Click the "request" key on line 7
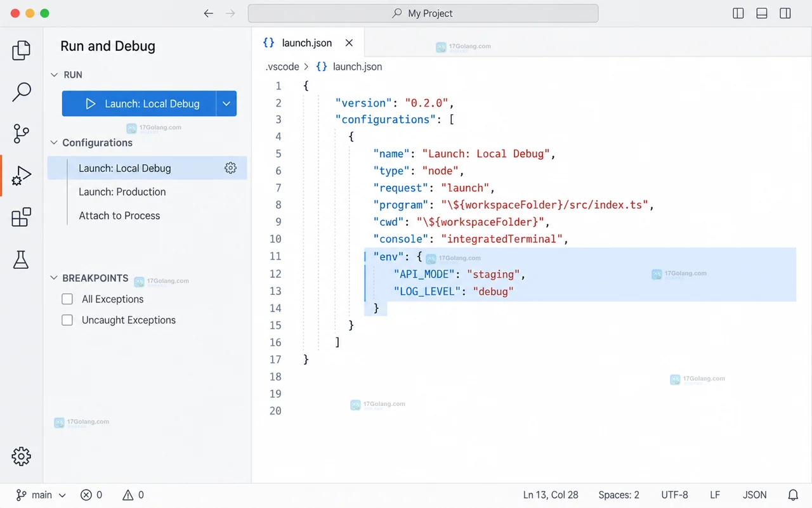The width and height of the screenshot is (812, 508). (x=401, y=188)
